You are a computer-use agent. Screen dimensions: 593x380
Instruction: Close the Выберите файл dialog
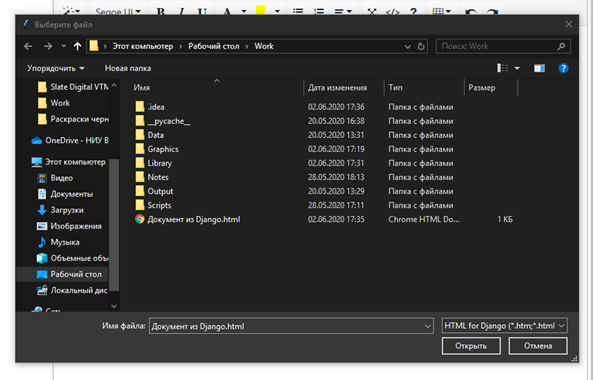coord(568,25)
